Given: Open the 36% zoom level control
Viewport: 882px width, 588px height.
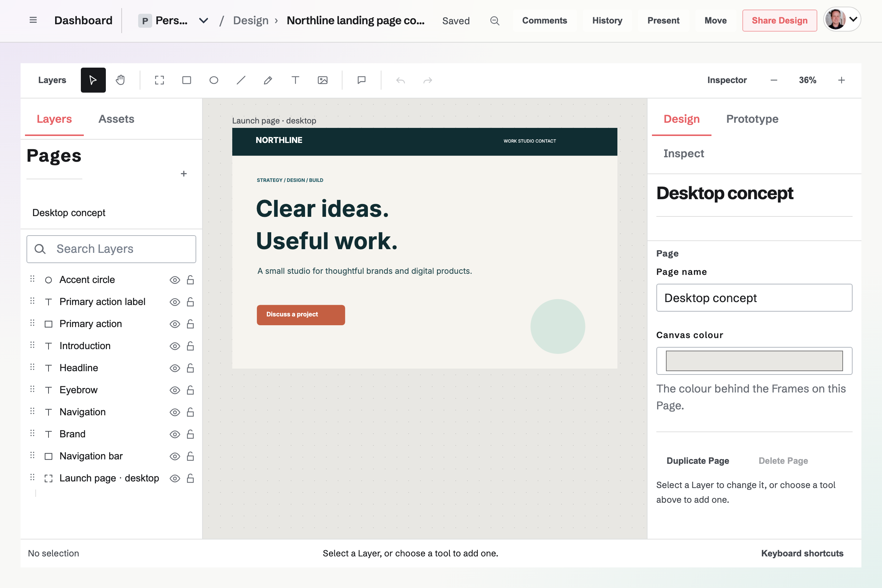Looking at the screenshot, I should click(807, 80).
